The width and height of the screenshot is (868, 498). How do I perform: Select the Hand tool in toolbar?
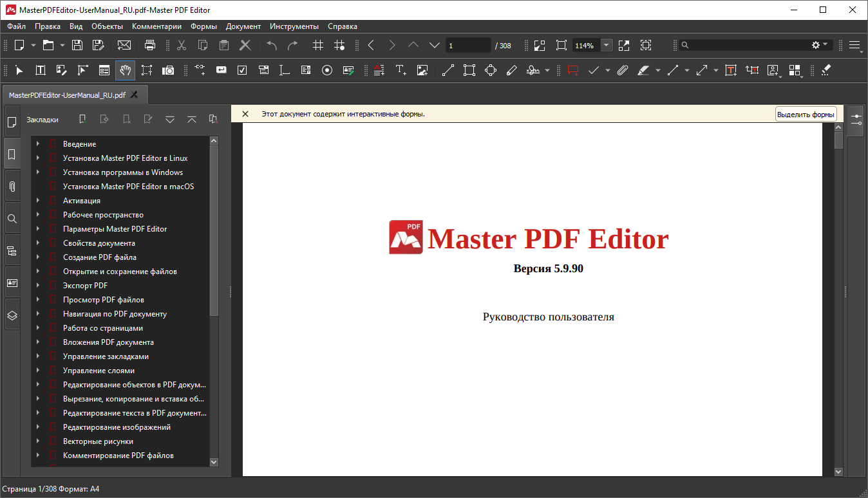(125, 70)
